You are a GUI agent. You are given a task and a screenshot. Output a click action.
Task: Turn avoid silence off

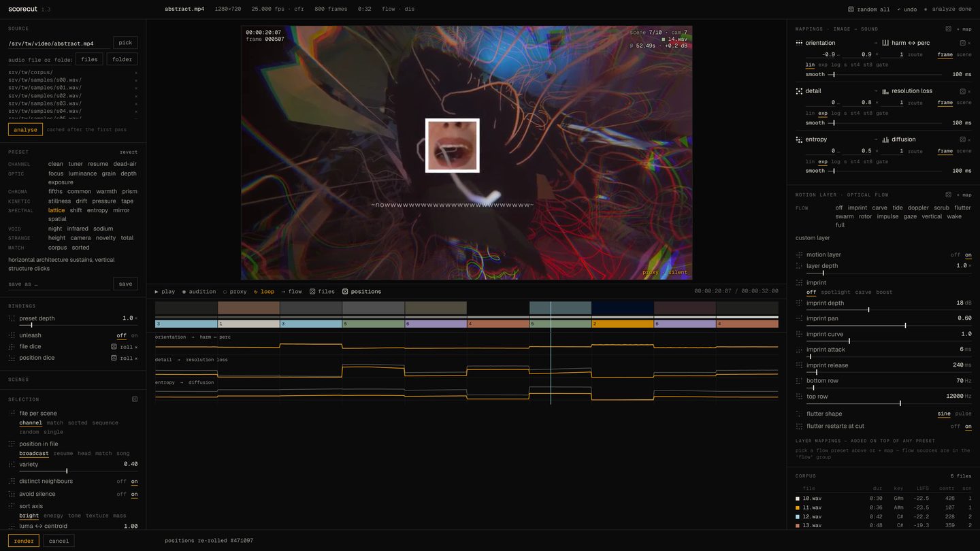click(121, 495)
